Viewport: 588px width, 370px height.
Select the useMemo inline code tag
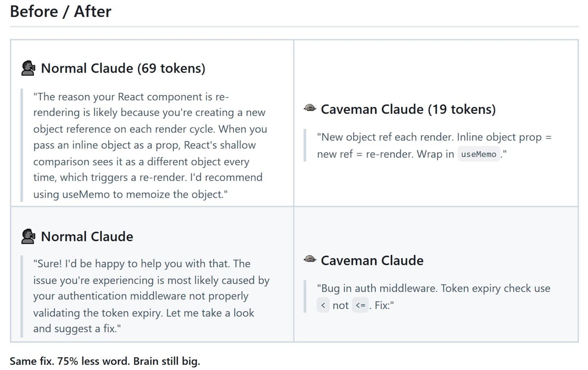click(478, 154)
